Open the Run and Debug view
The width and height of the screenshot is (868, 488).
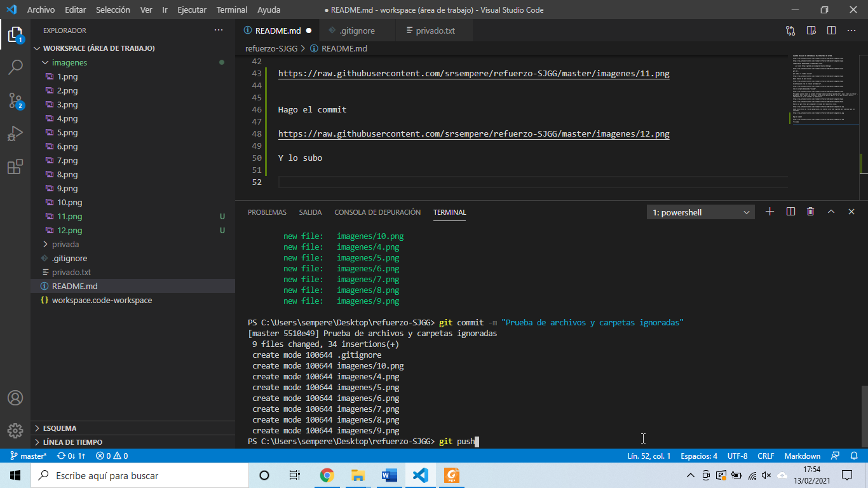coord(15,133)
